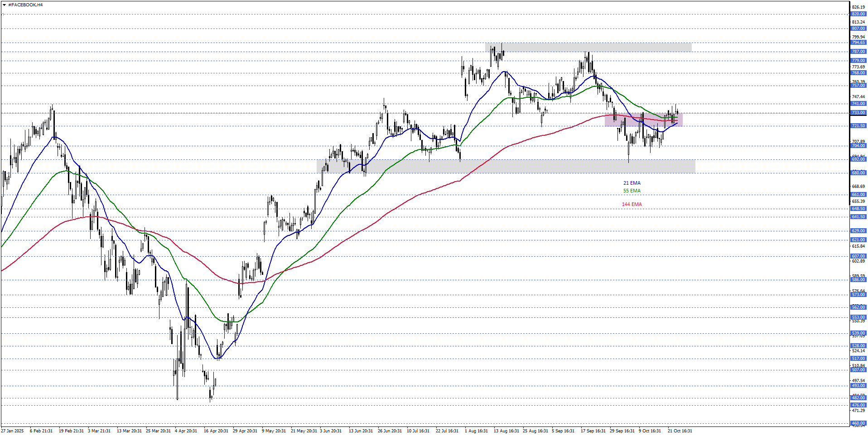Select the 144 EMA text label
Viewport: 868px width, 436px height.
pos(632,205)
